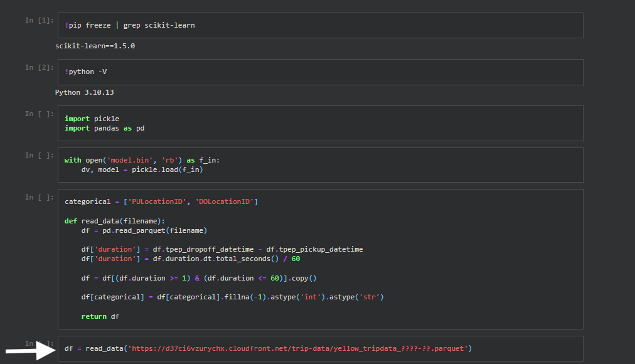Click the 'def read_data(filename):' line
The height and width of the screenshot is (364, 635).
[x=115, y=221]
